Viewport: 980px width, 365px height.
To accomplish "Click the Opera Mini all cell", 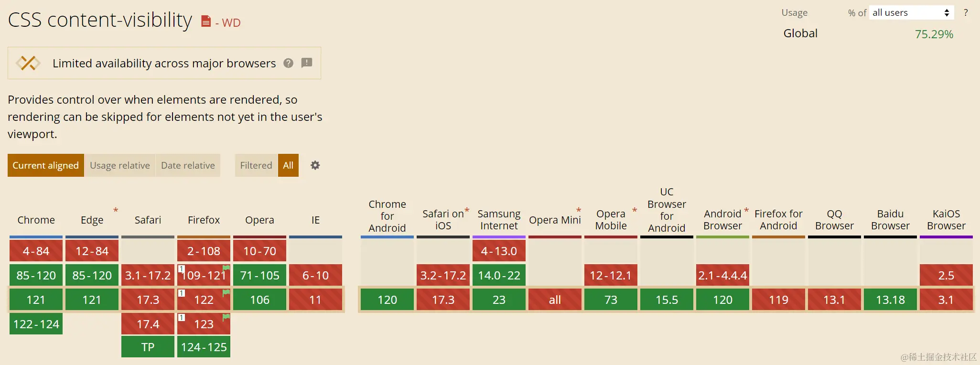I will click(x=555, y=300).
